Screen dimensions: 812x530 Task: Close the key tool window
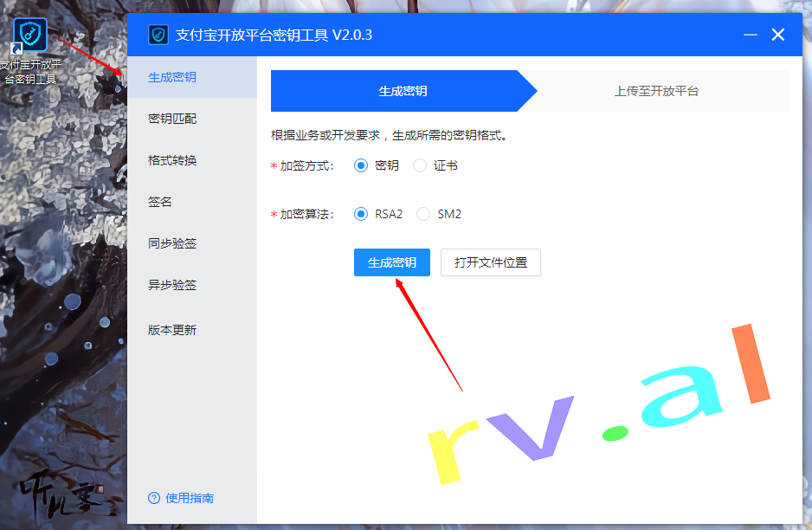click(778, 35)
